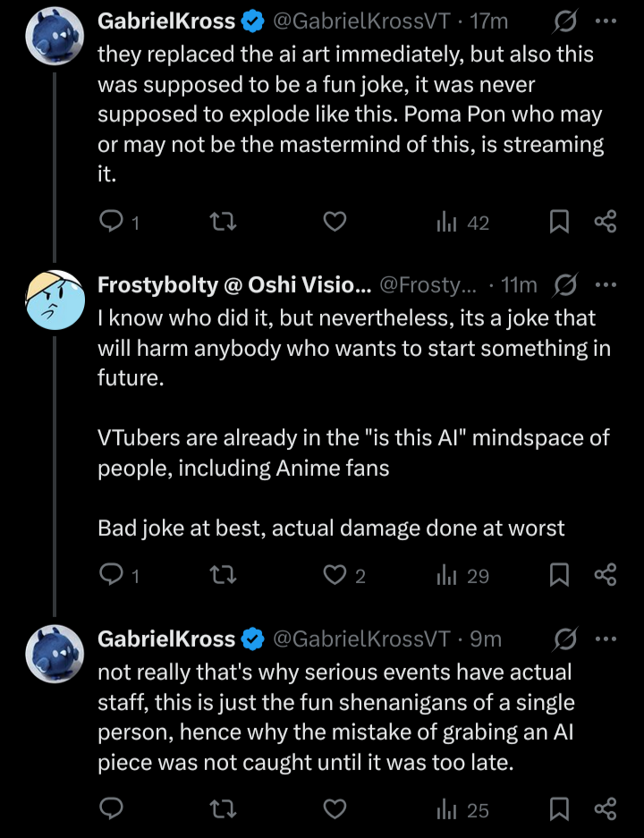Share Frostybolty's tweet
Screen dimensions: 644x838
click(x=606, y=575)
